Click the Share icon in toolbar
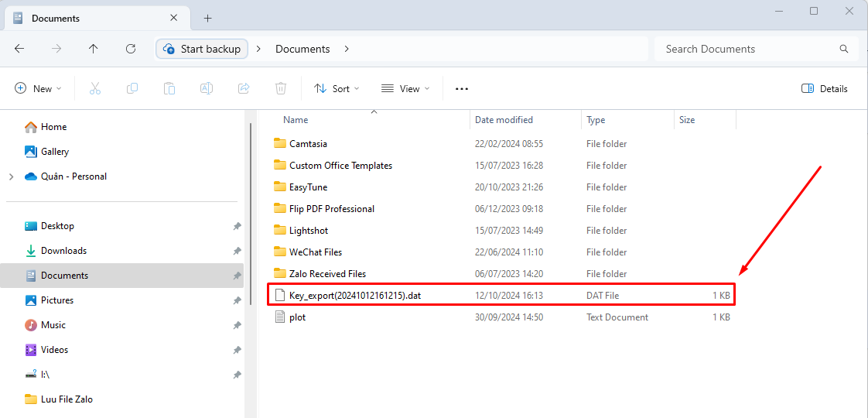 click(244, 88)
